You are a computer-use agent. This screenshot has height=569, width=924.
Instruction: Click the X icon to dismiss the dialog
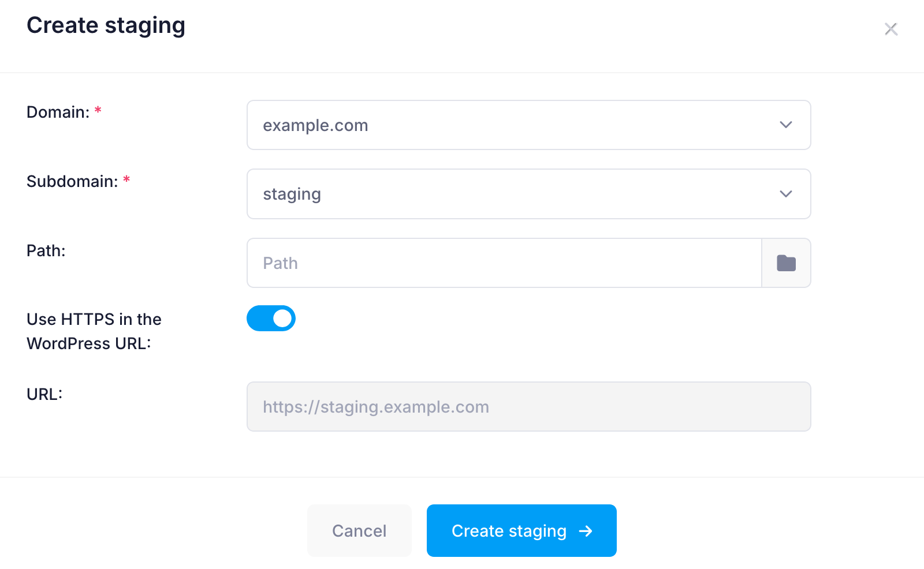pos(891,28)
